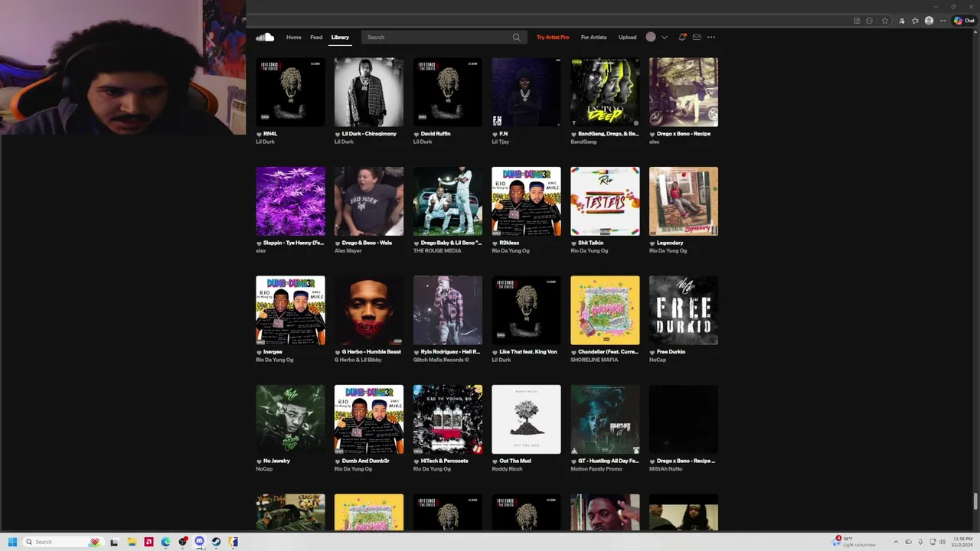Image resolution: width=980 pixels, height=551 pixels.
Task: Open the G Herbo - Humble Beast cover
Action: tap(369, 310)
